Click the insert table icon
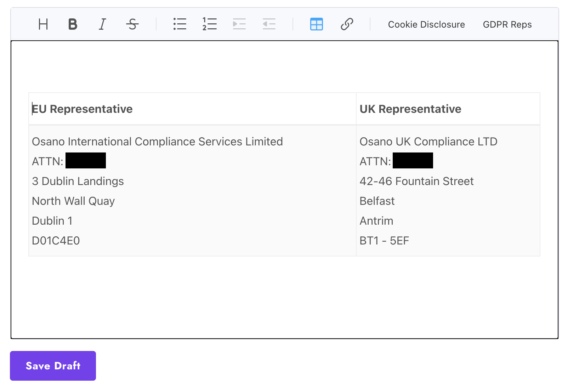This screenshot has height=392, width=568. pyautogui.click(x=316, y=24)
